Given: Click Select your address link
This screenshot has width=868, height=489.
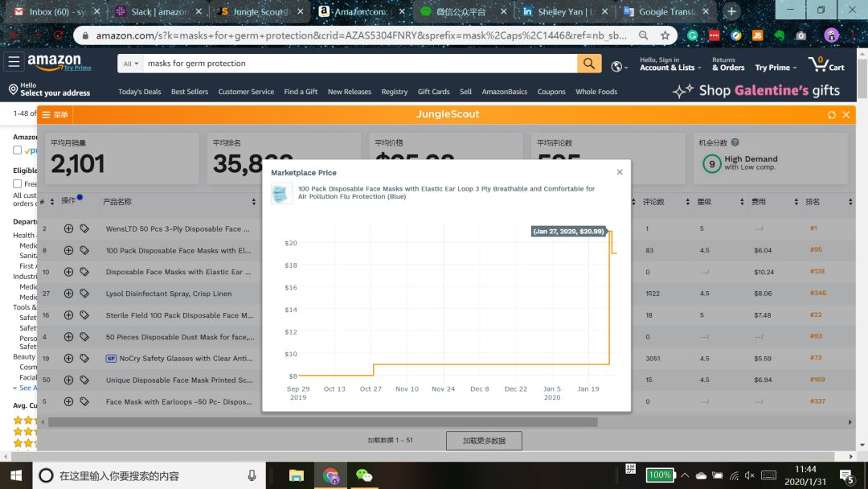Looking at the screenshot, I should click(x=50, y=90).
